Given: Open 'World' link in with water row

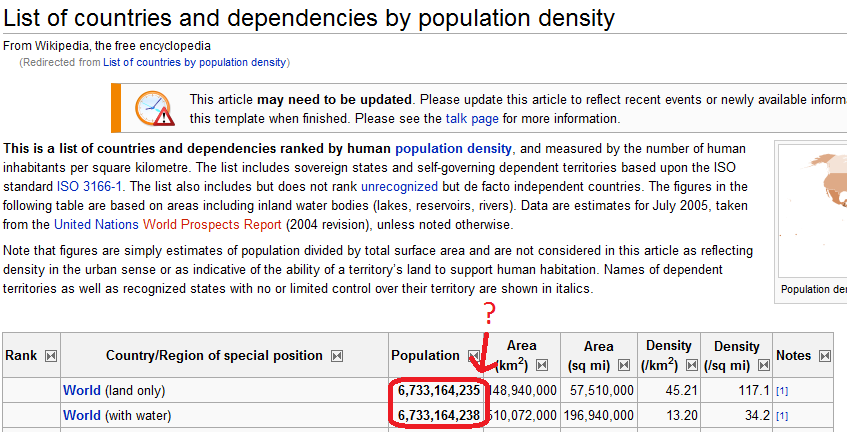Looking at the screenshot, I should pyautogui.click(x=82, y=415).
